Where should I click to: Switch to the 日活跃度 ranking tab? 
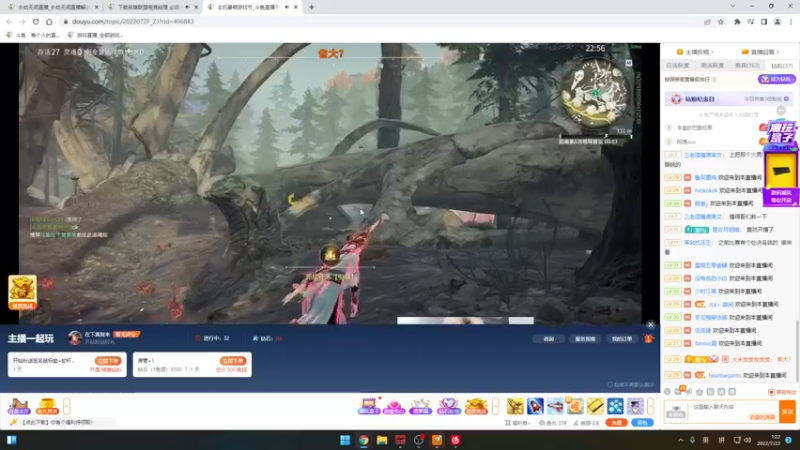(678, 66)
